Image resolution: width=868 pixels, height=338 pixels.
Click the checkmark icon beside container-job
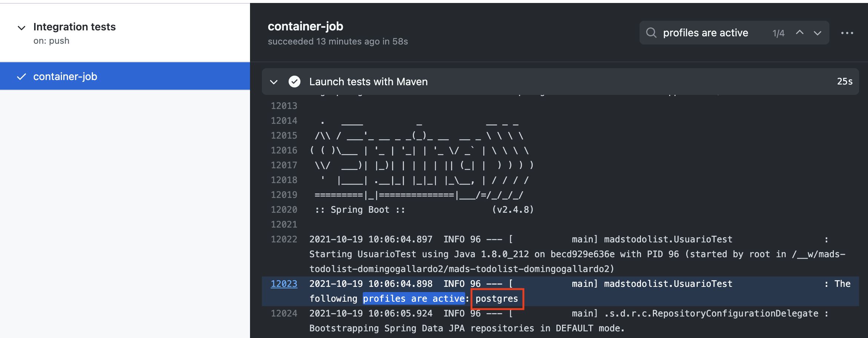pyautogui.click(x=22, y=76)
